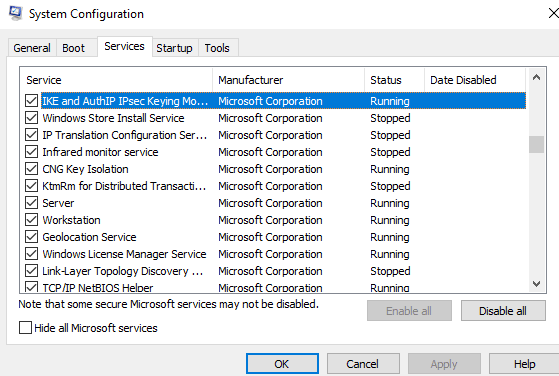Select the 'Geolocation Service' row name
Image resolution: width=559 pixels, height=376 pixels.
89,237
